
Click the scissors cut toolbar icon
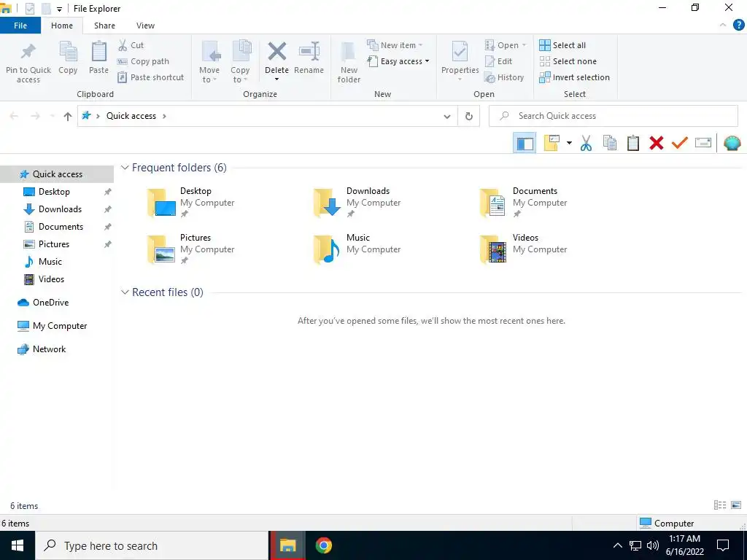point(586,143)
